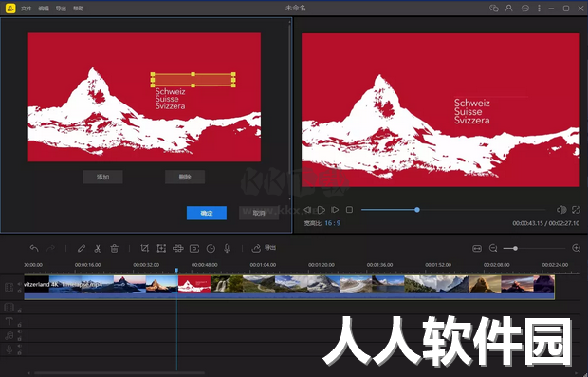Click the zoom-in magnifier on timeline
Screen dimensions: 588x377
576,248
